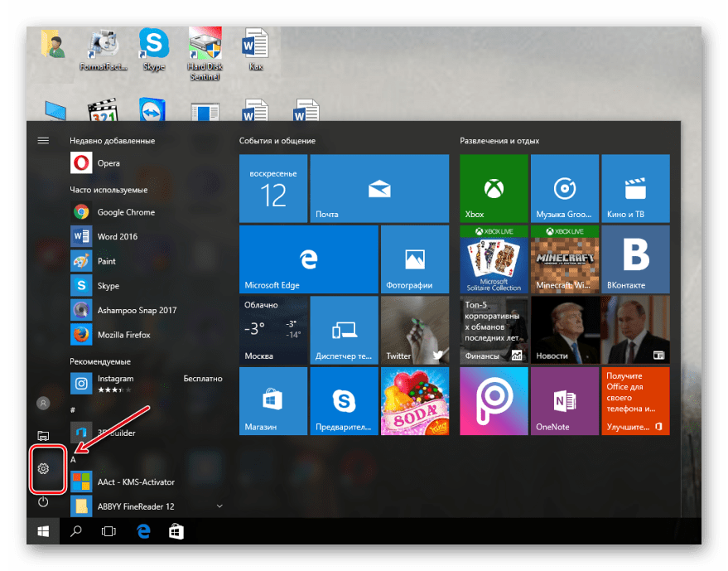
Task: Open the taskbar search magnifier
Action: tap(76, 531)
